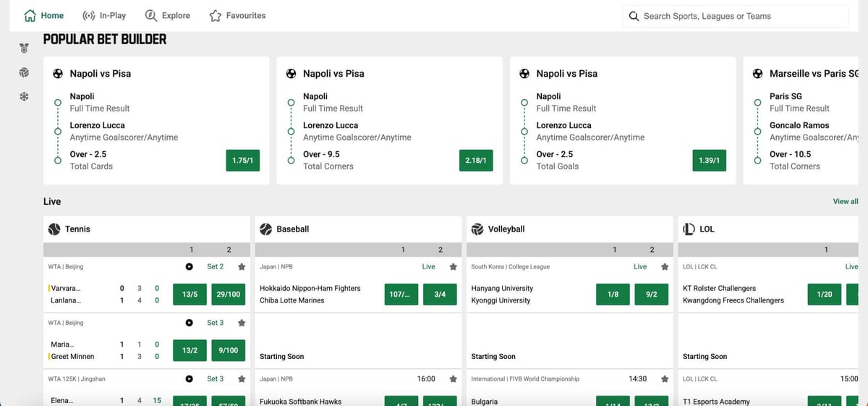Play live stream for Varvara vs Lanlana match
Image resolution: width=868 pixels, height=406 pixels.
(x=190, y=266)
